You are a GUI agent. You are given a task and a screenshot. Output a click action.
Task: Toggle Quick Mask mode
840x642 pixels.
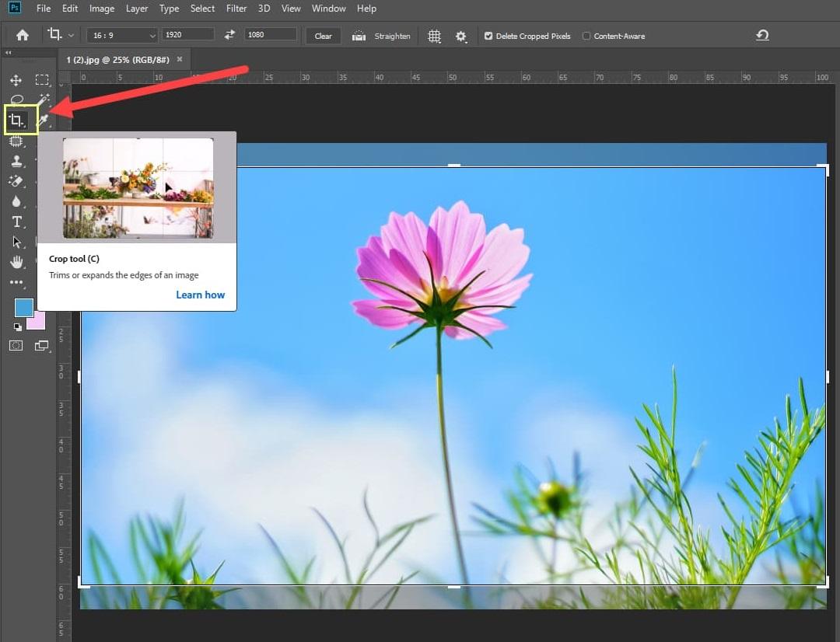pos(16,346)
